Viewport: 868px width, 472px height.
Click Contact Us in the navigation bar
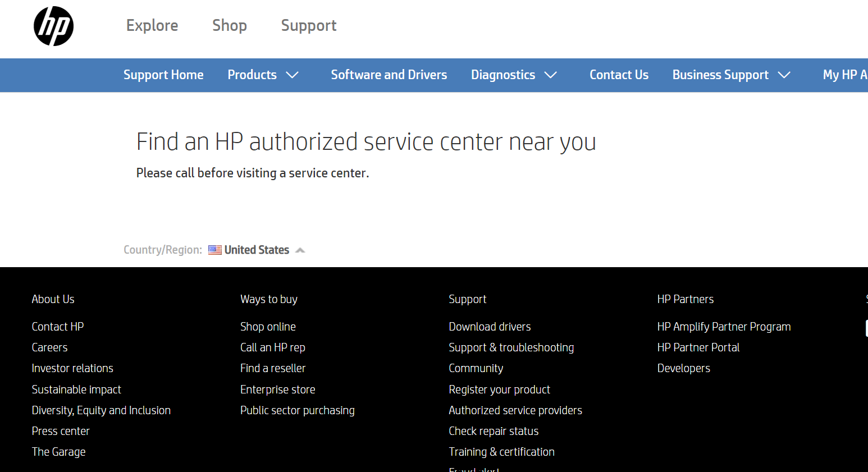coord(619,75)
